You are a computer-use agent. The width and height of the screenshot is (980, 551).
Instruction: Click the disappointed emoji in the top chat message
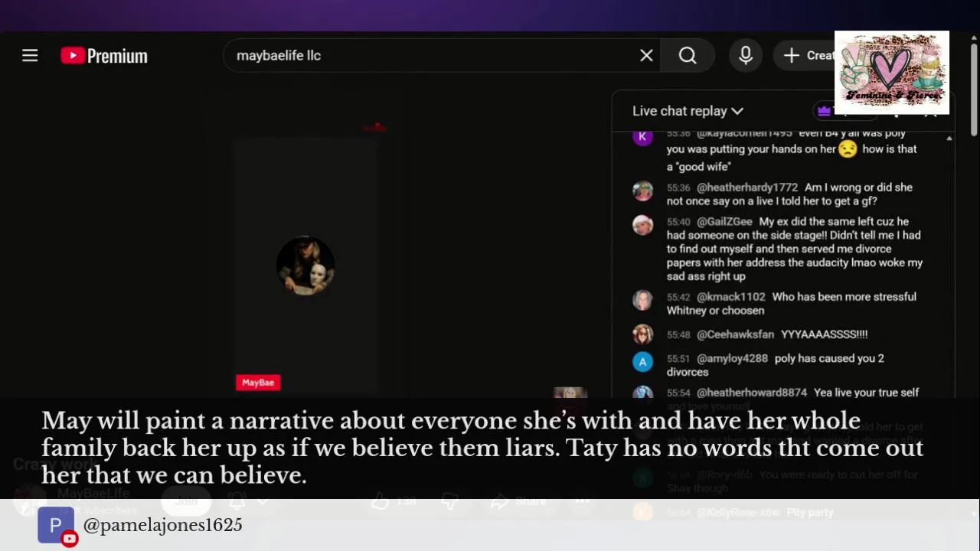[x=848, y=149]
